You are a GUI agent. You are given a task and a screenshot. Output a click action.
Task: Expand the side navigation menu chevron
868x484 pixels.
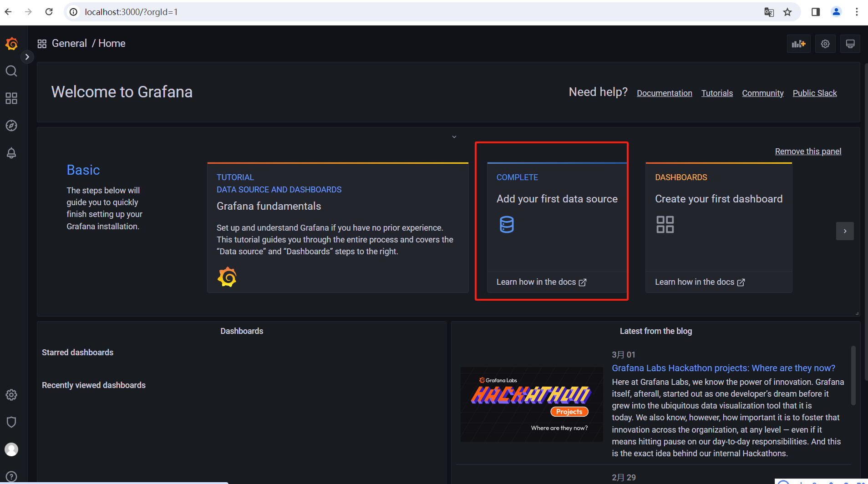(x=27, y=57)
